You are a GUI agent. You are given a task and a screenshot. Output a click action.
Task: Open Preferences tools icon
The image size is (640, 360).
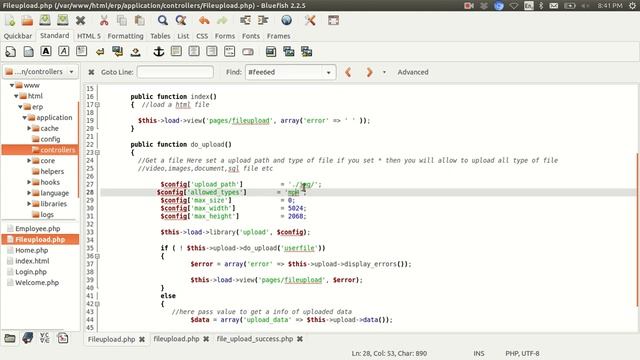pyautogui.click(x=310, y=20)
